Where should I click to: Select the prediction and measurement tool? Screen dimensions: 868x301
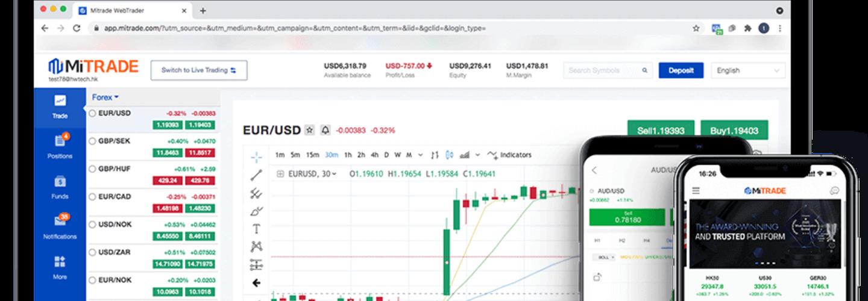[x=256, y=264]
